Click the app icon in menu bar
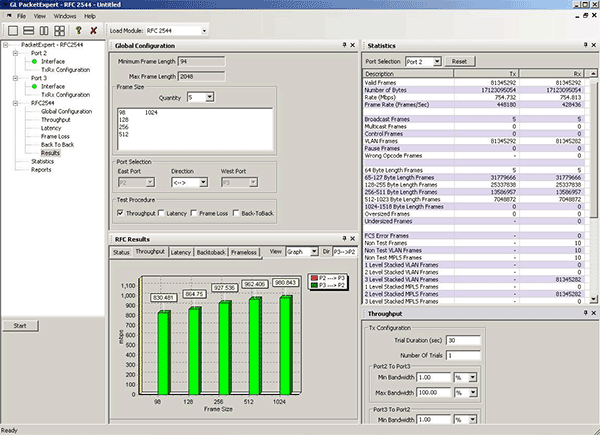The width and height of the screenshot is (600, 435). pyautogui.click(x=9, y=16)
